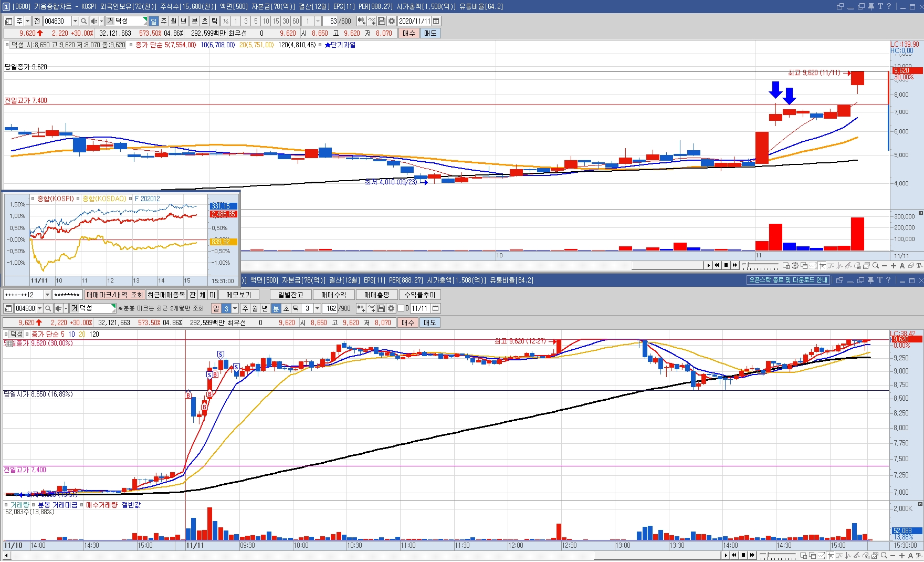Open the calendar picker next to 2020/11/11
This screenshot has height=562, width=924.
436,21
